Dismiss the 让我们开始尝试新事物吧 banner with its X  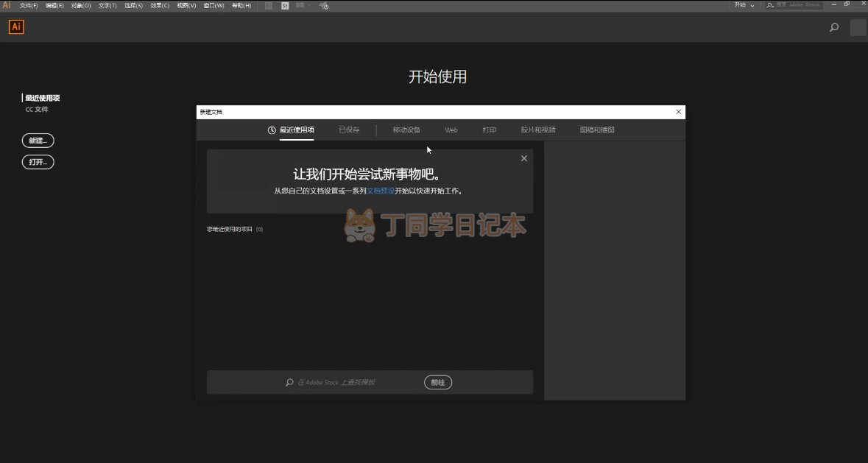click(x=523, y=158)
